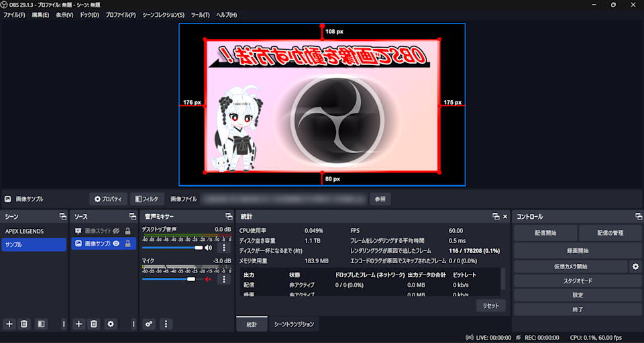Select the 画像サンプ source row
The width and height of the screenshot is (644, 343).
(x=104, y=244)
